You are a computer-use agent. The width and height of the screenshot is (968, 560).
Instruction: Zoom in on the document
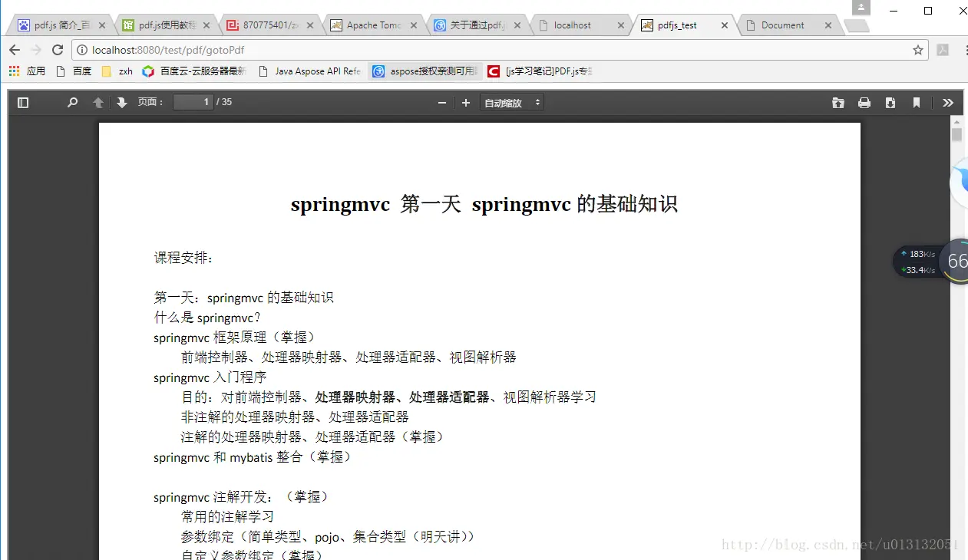click(466, 102)
